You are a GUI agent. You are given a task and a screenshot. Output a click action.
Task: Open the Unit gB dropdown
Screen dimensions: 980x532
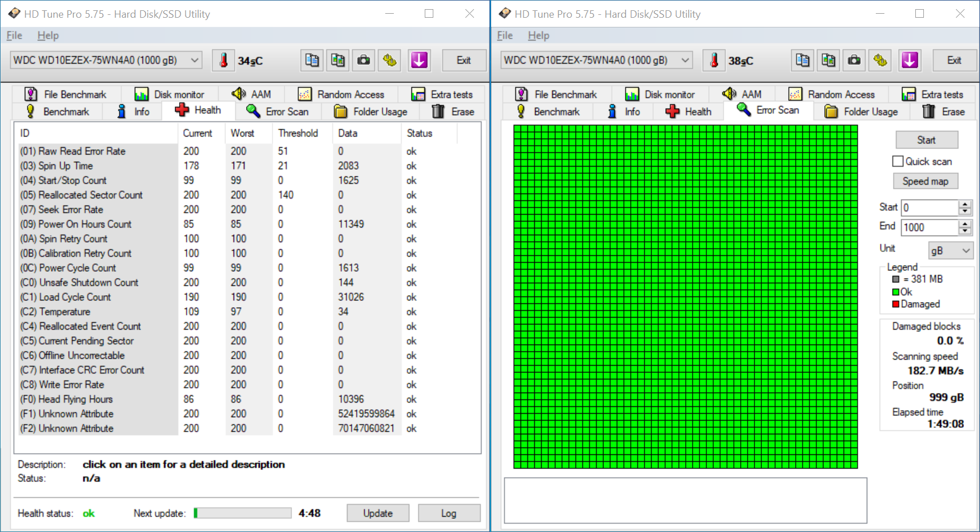click(x=950, y=251)
